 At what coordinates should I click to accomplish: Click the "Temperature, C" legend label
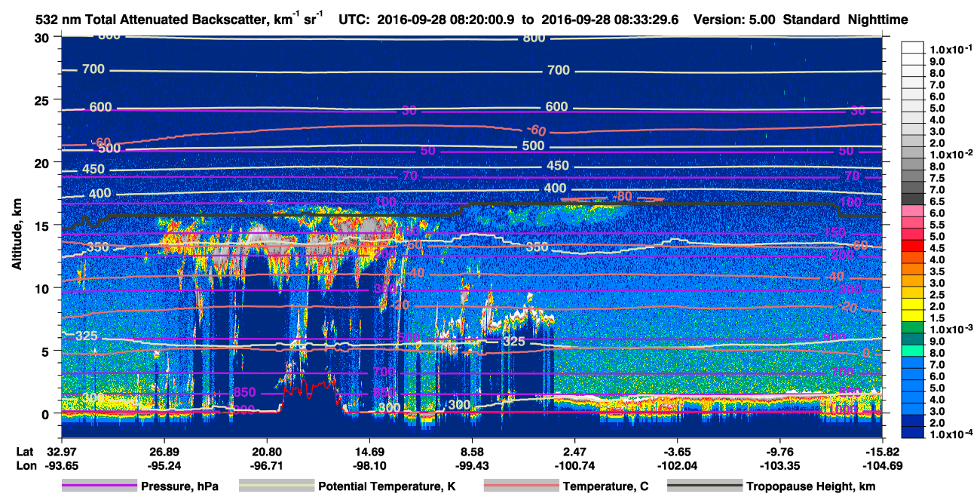tap(605, 486)
